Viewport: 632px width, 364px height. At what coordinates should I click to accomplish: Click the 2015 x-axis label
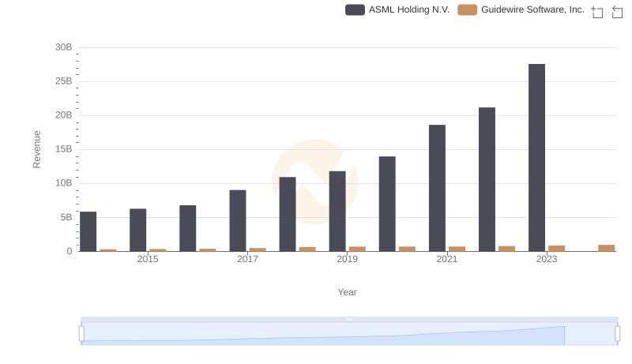[x=148, y=259]
